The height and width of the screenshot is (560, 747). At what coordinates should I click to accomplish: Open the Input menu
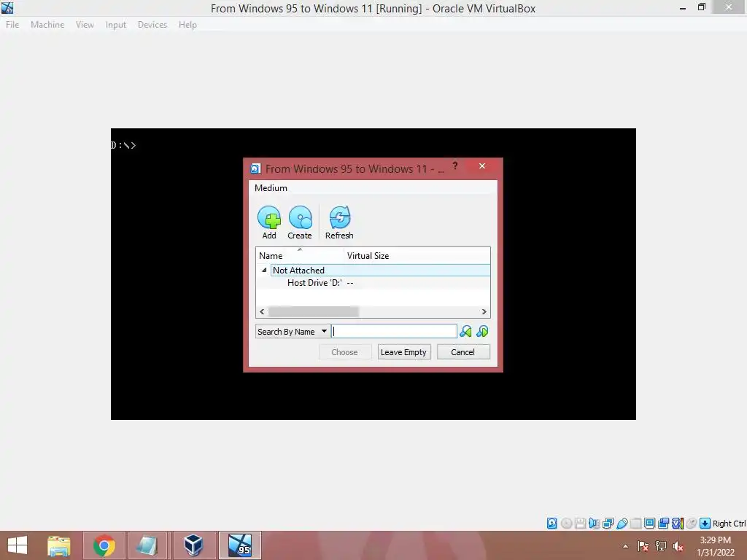pyautogui.click(x=116, y=25)
